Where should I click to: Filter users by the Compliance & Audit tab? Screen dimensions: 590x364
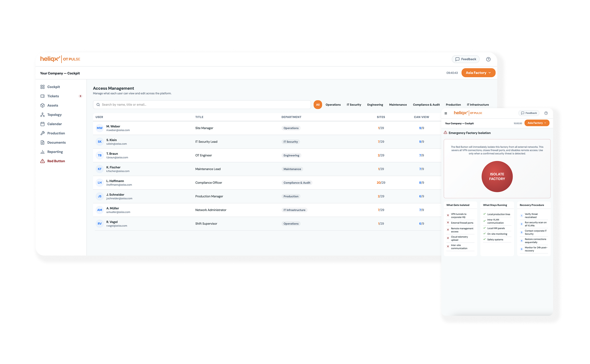tap(426, 105)
